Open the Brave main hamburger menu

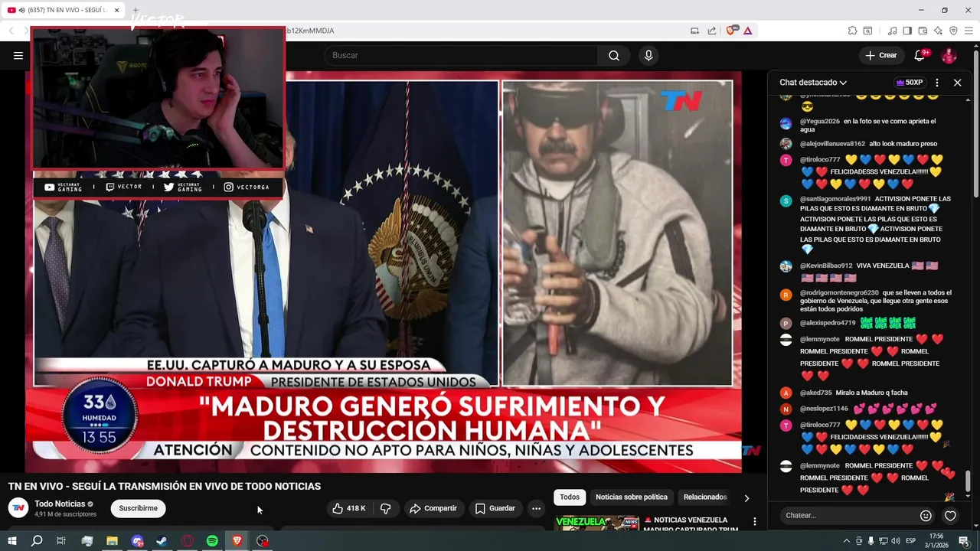click(969, 31)
